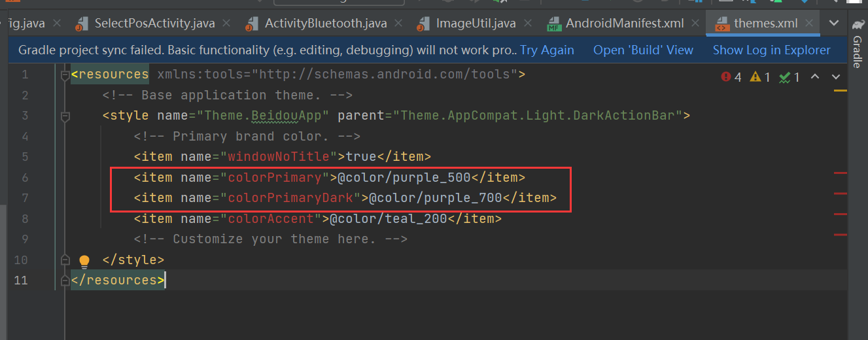Click the 'Customize your theme here' comment
Viewport: 868px width, 340px height.
(x=271, y=239)
